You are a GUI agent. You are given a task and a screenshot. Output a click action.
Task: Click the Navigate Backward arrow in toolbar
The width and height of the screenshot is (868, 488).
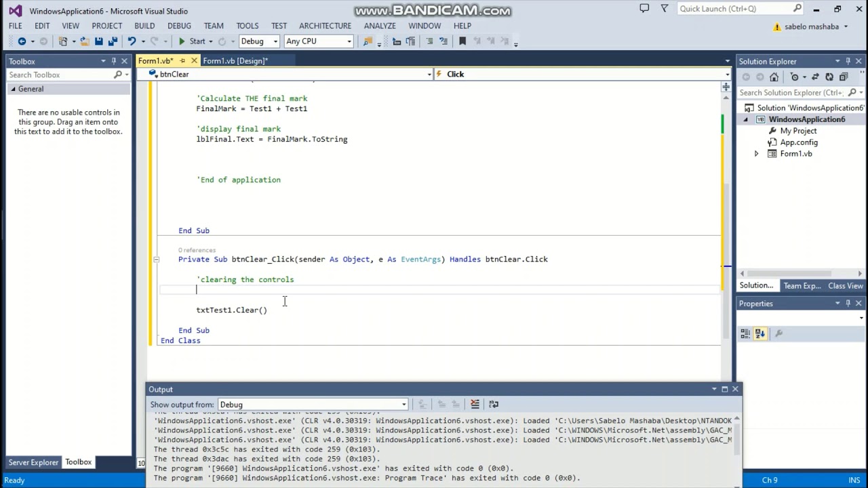coord(22,41)
